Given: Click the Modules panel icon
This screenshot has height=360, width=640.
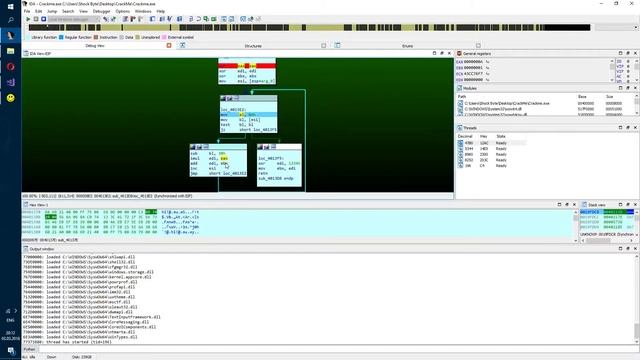Looking at the screenshot, I should (459, 88).
